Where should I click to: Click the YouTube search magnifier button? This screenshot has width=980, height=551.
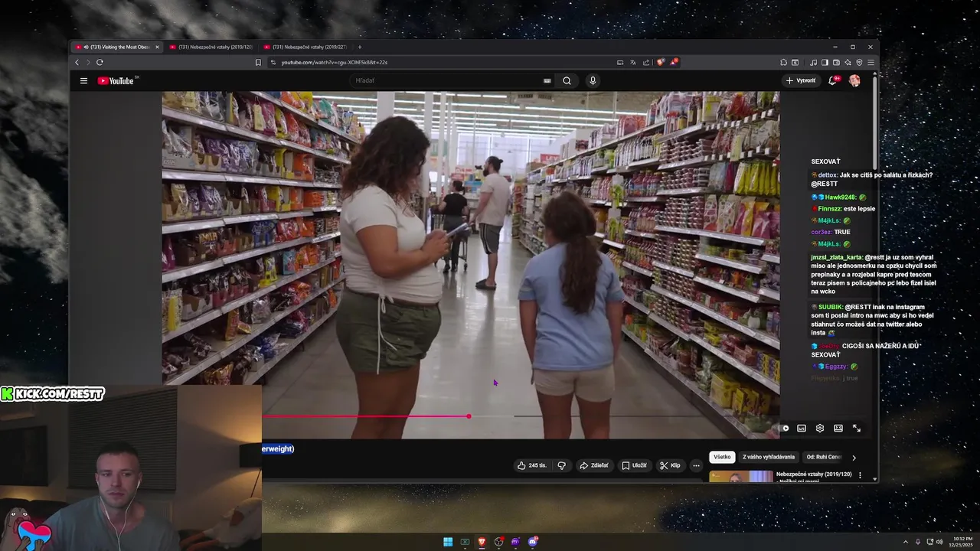click(x=567, y=80)
